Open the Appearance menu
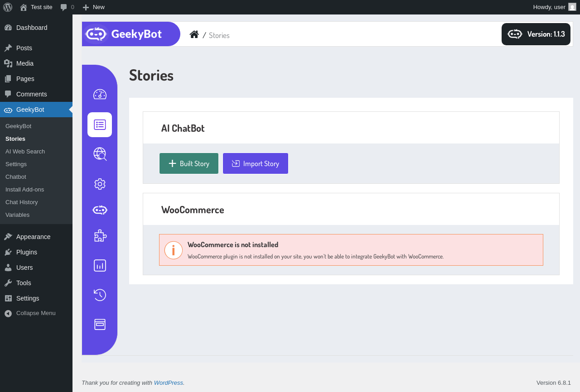The width and height of the screenshot is (580, 392). tap(36, 237)
